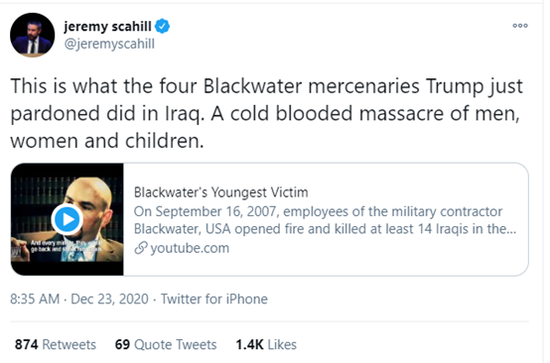550x363 pixels.
Task: Click the "Dec 23, 2020" date
Action: [109, 299]
